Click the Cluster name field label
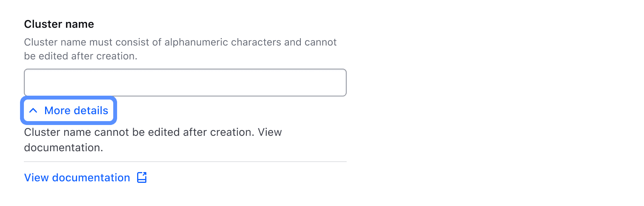 tap(59, 24)
